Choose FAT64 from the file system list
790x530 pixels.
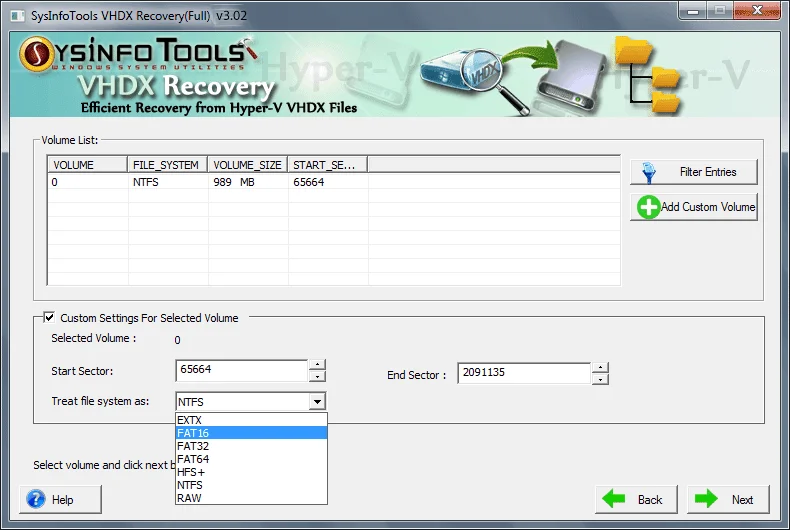[x=251, y=459]
